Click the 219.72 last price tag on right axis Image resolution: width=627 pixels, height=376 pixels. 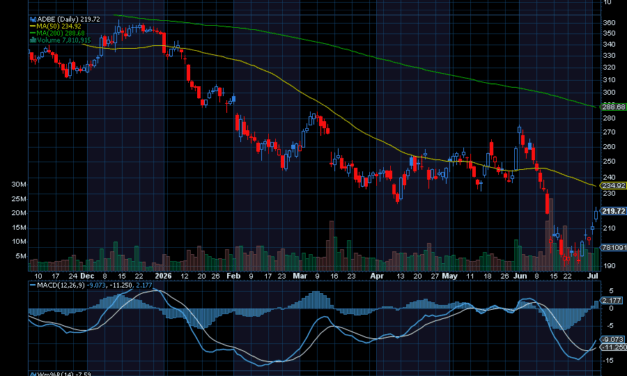pyautogui.click(x=613, y=211)
